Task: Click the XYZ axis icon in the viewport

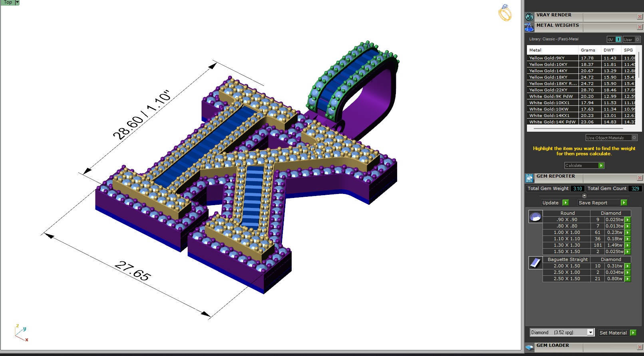Action: (21, 333)
